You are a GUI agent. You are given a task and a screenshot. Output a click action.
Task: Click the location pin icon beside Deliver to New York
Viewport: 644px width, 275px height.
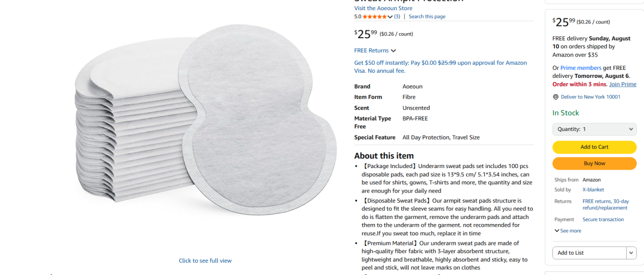click(555, 97)
